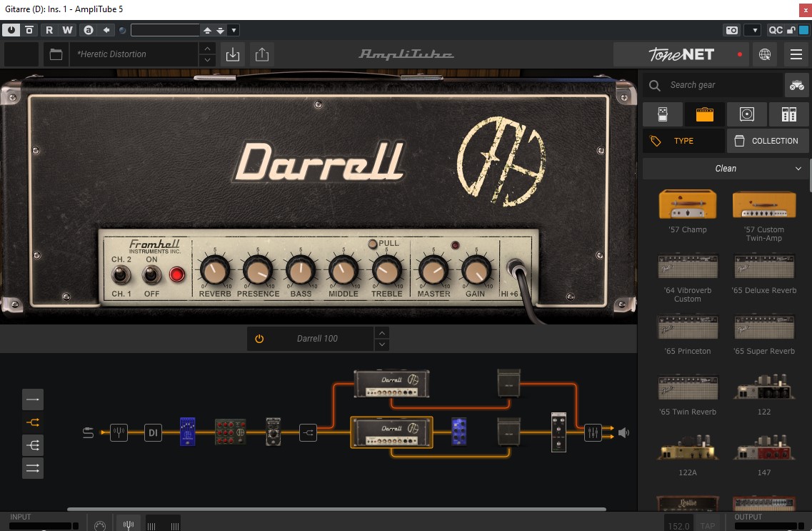Viewport: 812px width, 531px height.
Task: Toggle Darrell 100 amp power button
Action: [259, 339]
